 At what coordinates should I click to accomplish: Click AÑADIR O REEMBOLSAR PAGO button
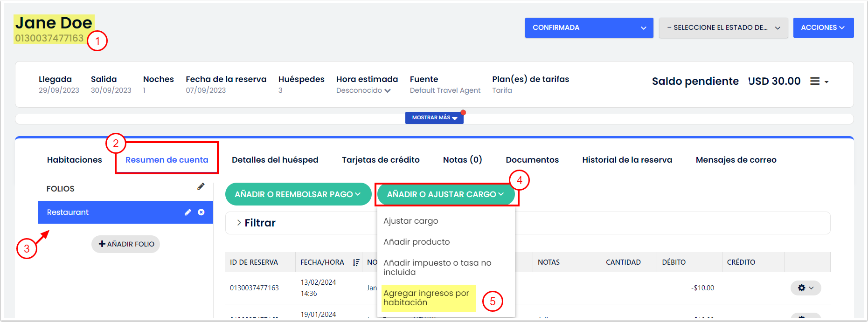point(298,194)
